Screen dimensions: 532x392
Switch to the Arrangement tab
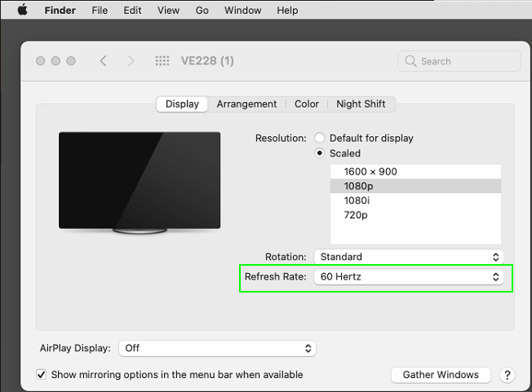(246, 104)
